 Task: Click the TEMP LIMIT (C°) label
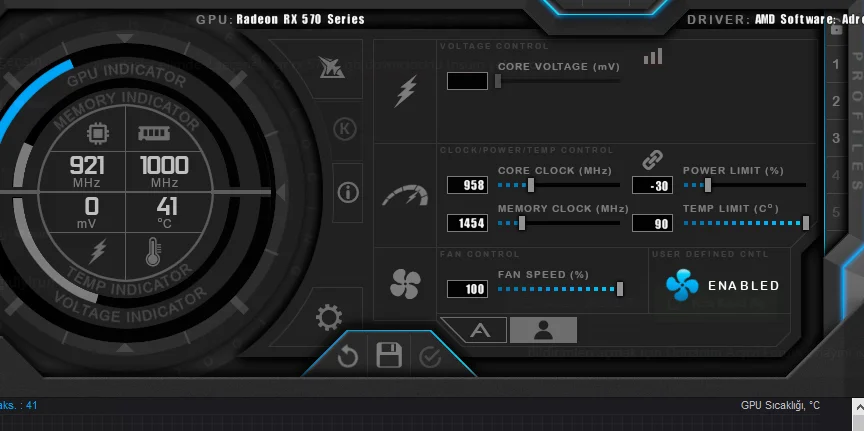point(731,209)
